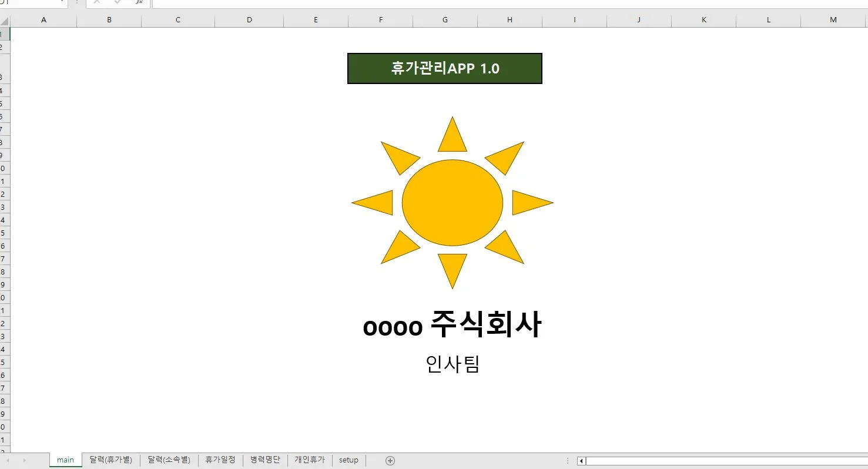The height and width of the screenshot is (469, 868).
Task: Open the 개인휴가 sheet tab
Action: pyautogui.click(x=309, y=460)
